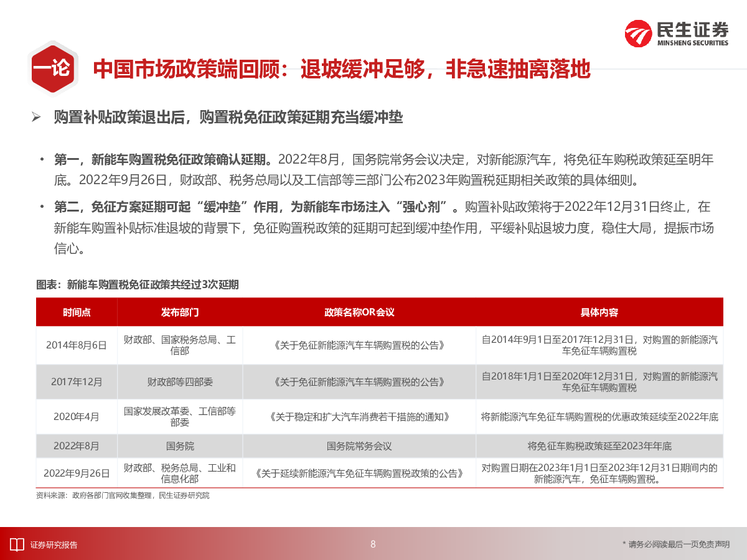Click content cell 自2018年1月1日至2020年12月31日
Viewport: 747px width, 560px height.
click(599, 381)
